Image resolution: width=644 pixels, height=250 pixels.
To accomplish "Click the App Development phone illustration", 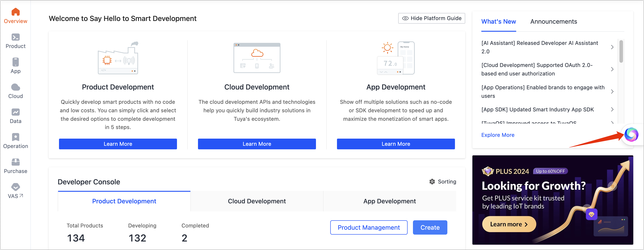I will click(396, 58).
